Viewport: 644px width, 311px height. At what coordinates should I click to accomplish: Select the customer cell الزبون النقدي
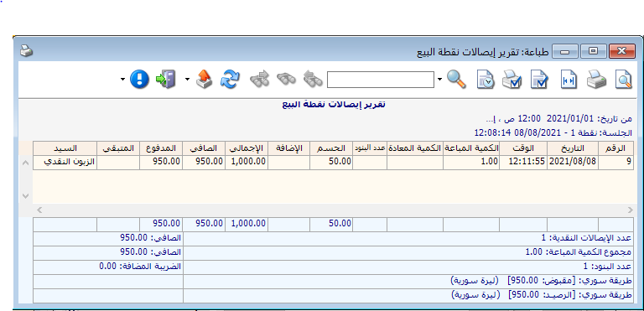tap(65, 162)
